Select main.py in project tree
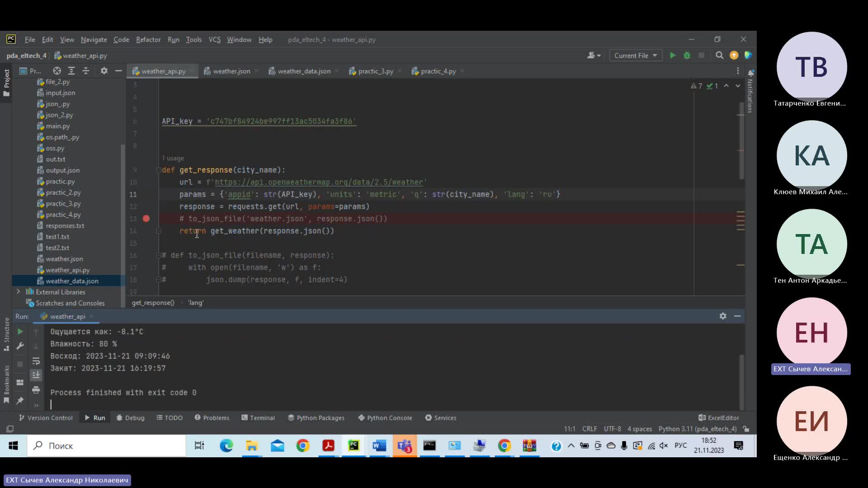868x488 pixels. click(x=57, y=126)
